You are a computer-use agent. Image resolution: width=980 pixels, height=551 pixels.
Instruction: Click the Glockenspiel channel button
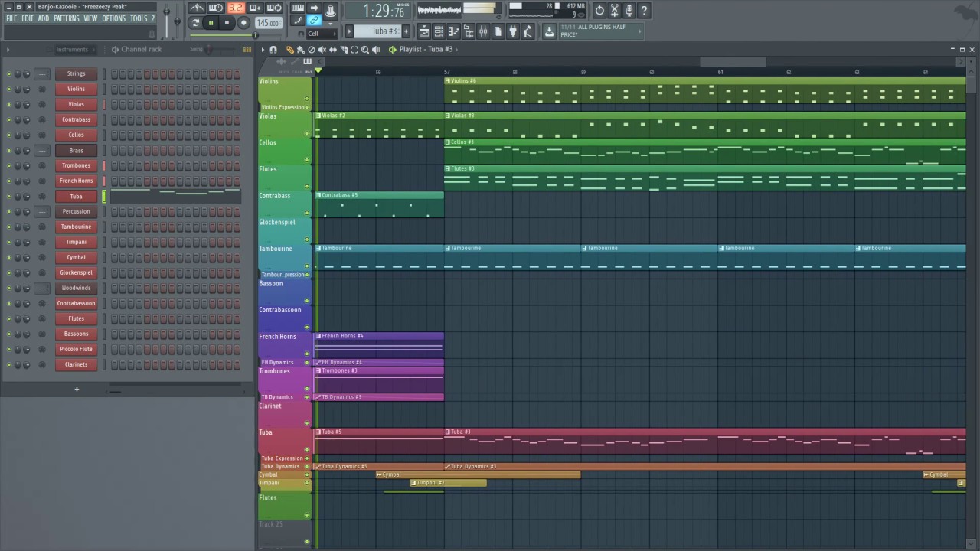point(76,273)
